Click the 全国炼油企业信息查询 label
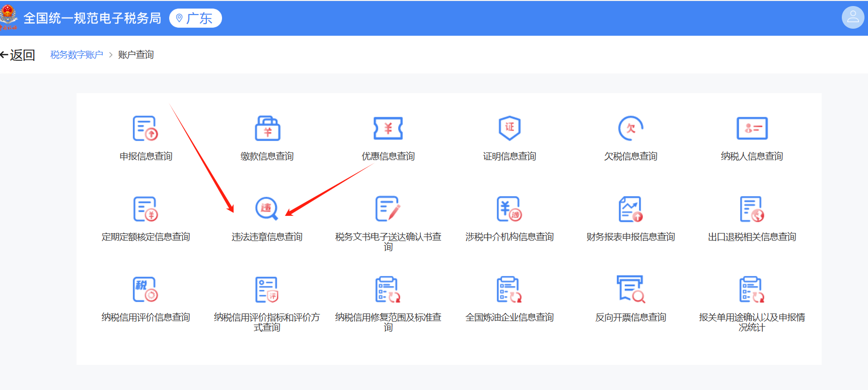The image size is (868, 390). 510,318
